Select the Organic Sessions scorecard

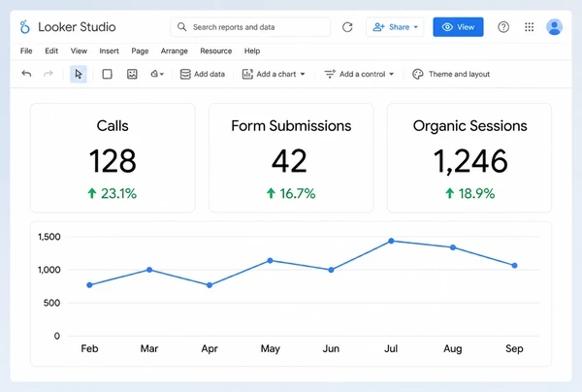pos(469,158)
